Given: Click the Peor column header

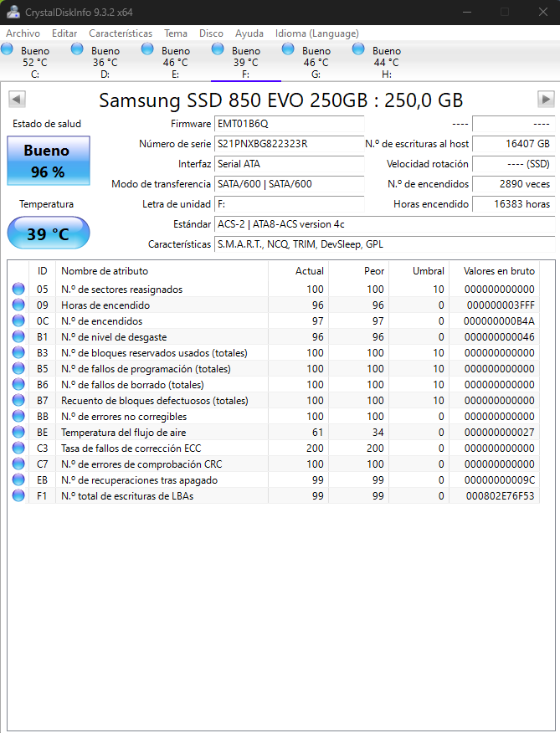Looking at the screenshot, I should [358, 271].
